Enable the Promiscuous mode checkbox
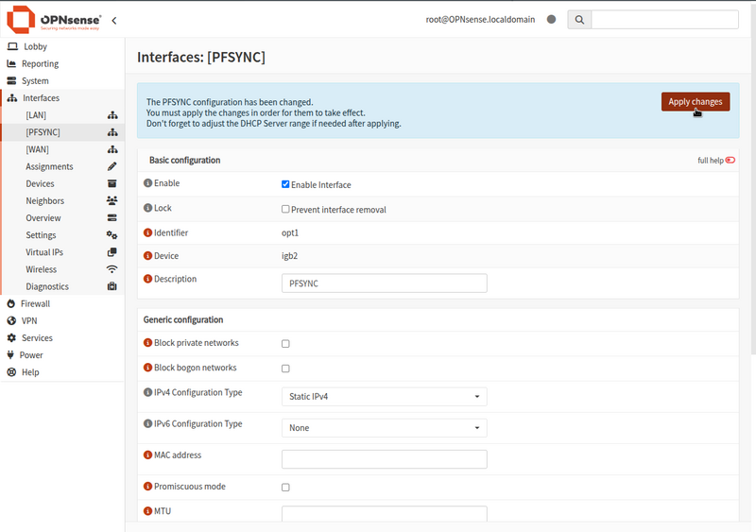 click(x=285, y=488)
